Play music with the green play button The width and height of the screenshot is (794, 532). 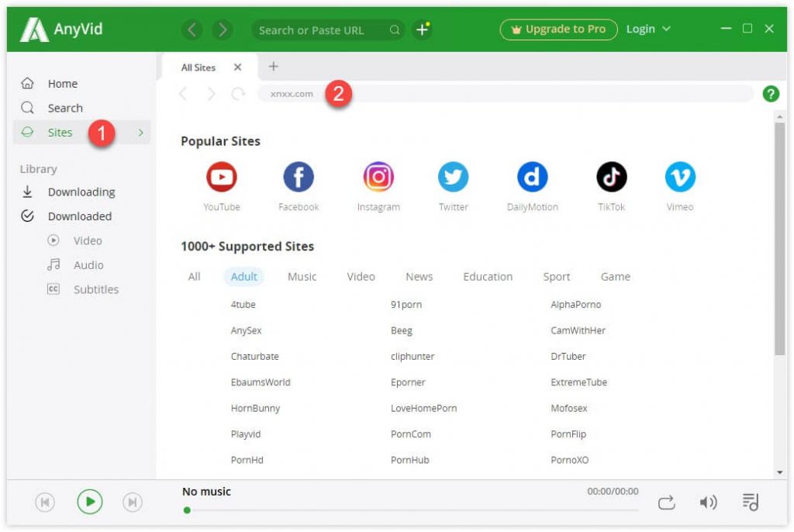click(x=90, y=502)
